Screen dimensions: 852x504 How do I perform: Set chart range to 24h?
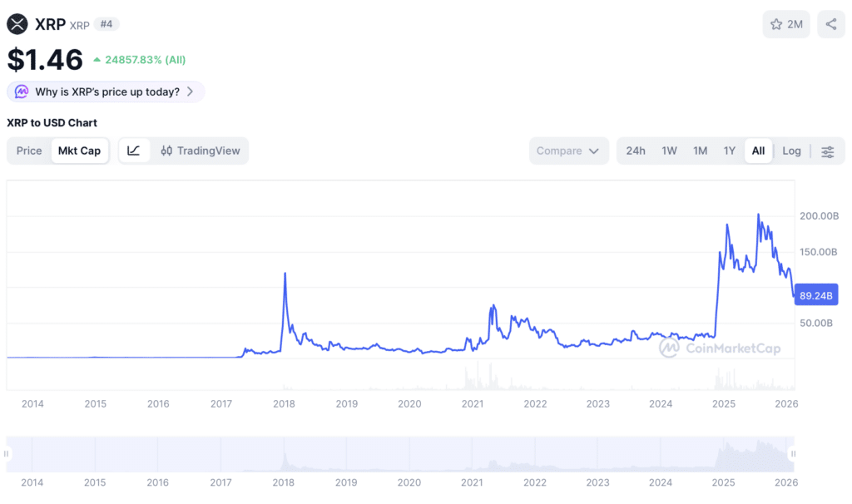(635, 151)
